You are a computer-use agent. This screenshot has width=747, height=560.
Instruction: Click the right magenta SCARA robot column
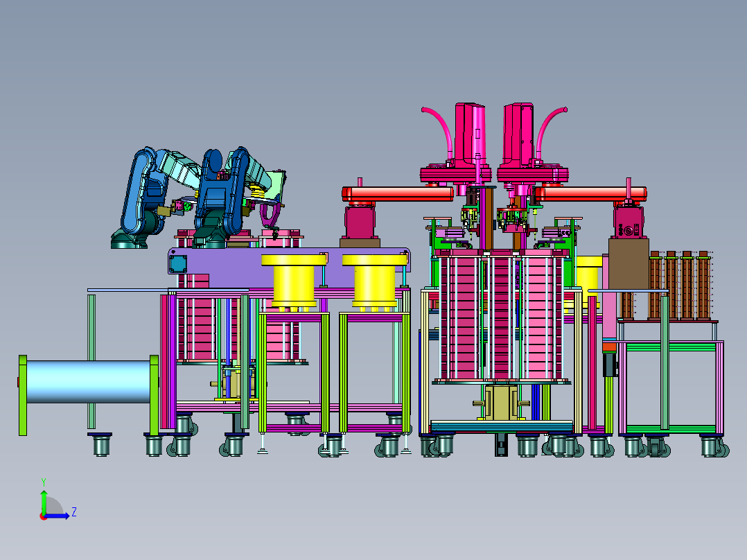point(519,136)
